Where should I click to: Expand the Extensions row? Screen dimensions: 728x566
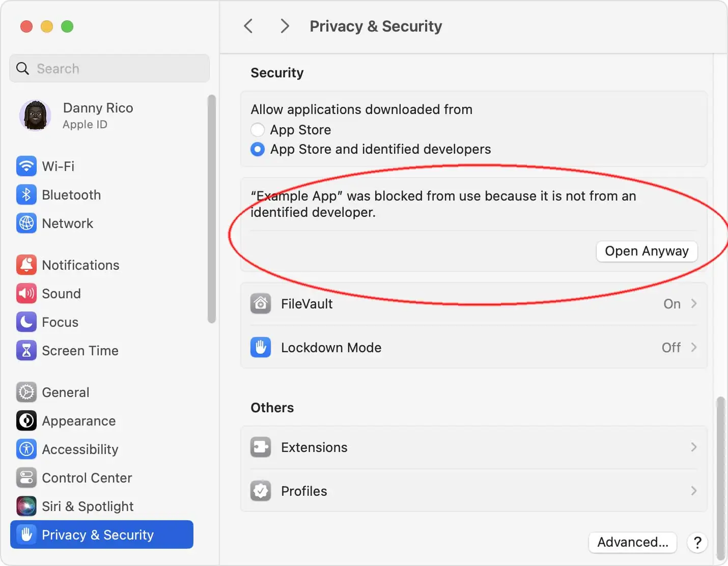coord(694,447)
